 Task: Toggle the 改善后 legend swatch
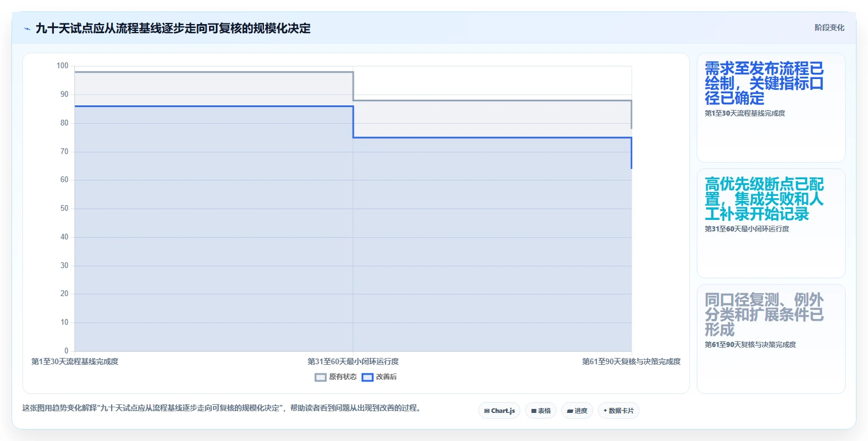[368, 377]
